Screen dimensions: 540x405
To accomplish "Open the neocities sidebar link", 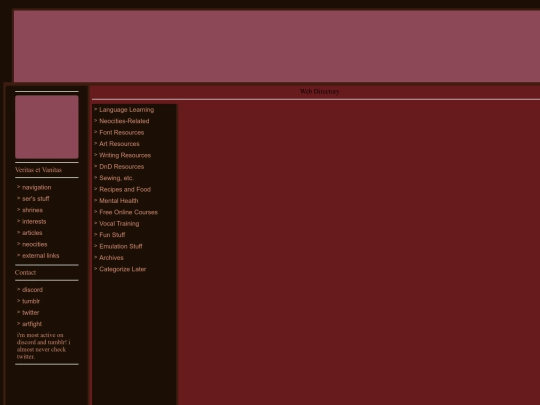I will coord(34,244).
